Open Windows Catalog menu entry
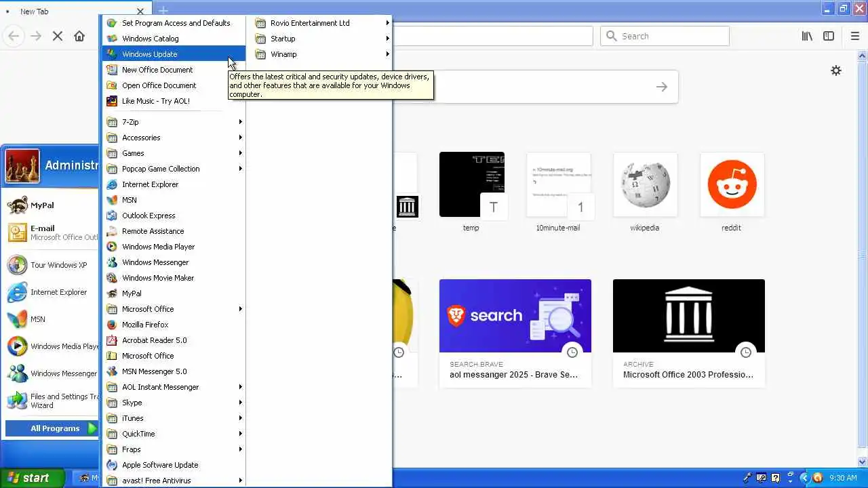Viewport: 868px width, 488px height. point(174,39)
